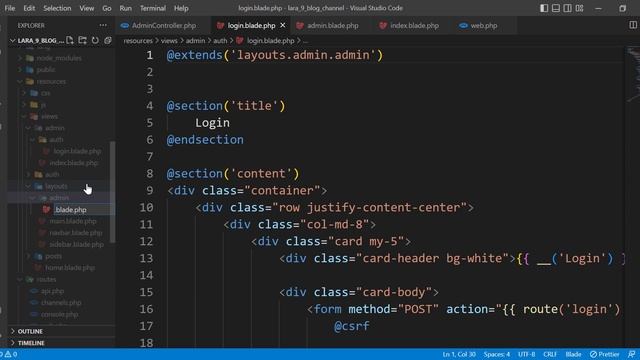Open the Help menu
Image resolution: width=640 pixels, height=360 pixels.
click(181, 8)
